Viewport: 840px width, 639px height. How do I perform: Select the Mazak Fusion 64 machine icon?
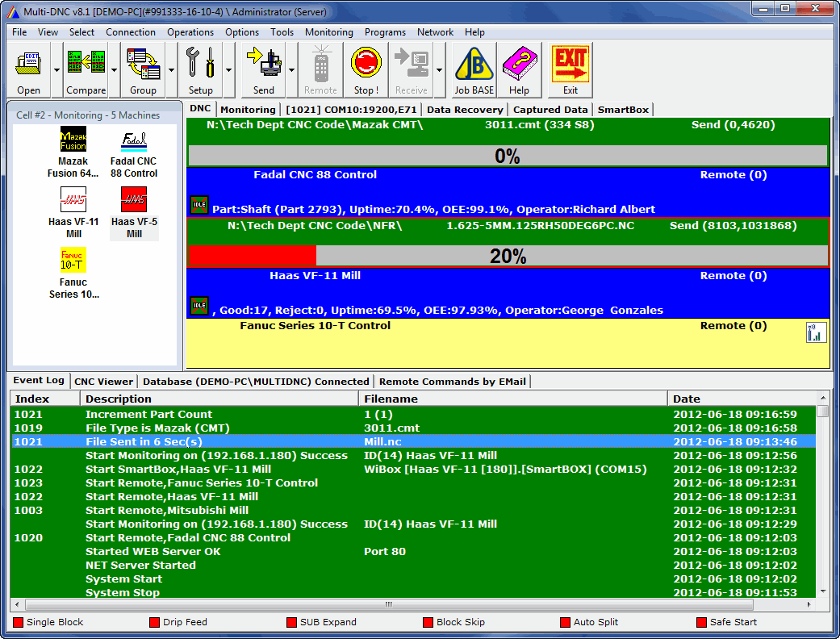tap(73, 140)
